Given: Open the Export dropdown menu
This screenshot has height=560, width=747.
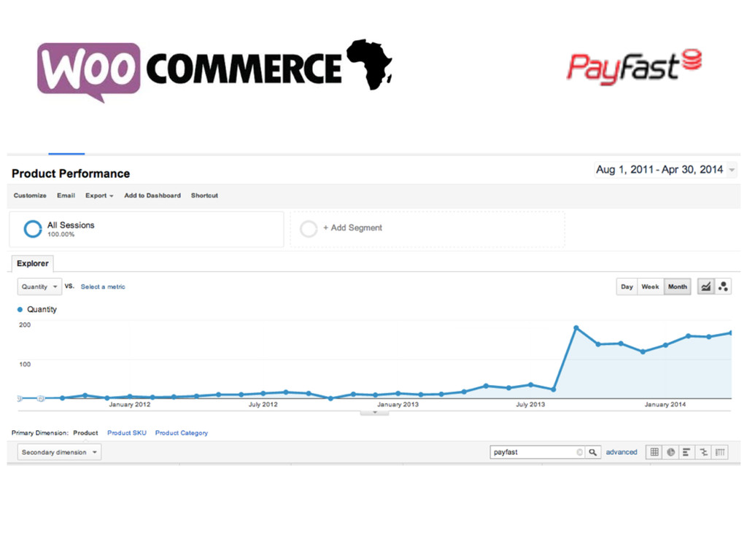Looking at the screenshot, I should click(x=99, y=195).
